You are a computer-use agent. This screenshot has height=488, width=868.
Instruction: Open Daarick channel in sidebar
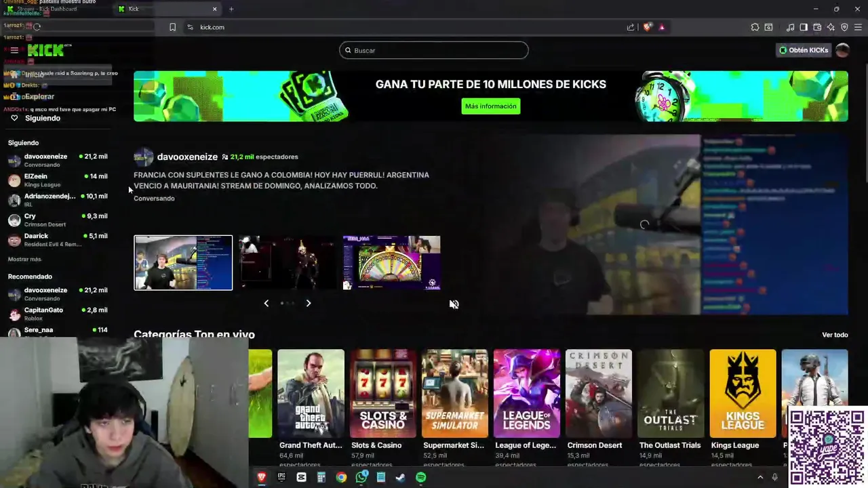58,239
